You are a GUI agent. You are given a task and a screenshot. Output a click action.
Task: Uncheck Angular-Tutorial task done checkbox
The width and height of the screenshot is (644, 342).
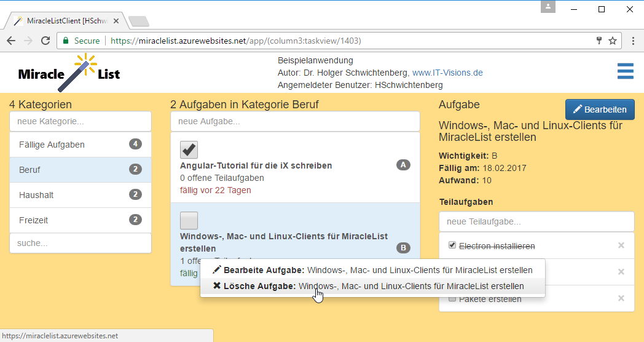[189, 149]
